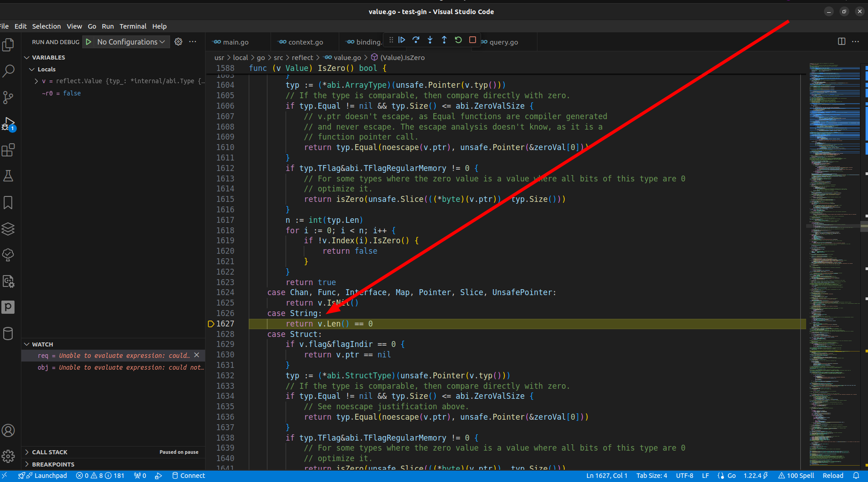The width and height of the screenshot is (868, 482).
Task: Stop the debug session
Action: (472, 40)
